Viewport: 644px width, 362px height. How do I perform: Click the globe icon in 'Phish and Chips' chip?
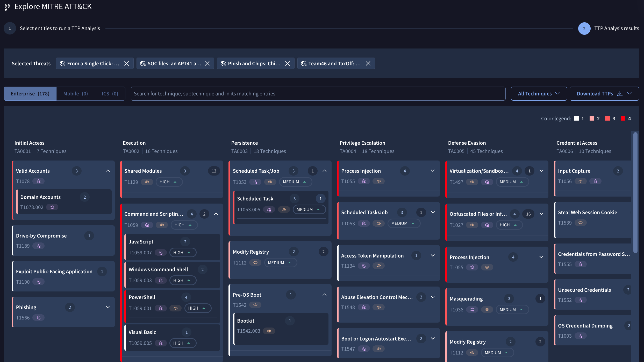tap(223, 64)
